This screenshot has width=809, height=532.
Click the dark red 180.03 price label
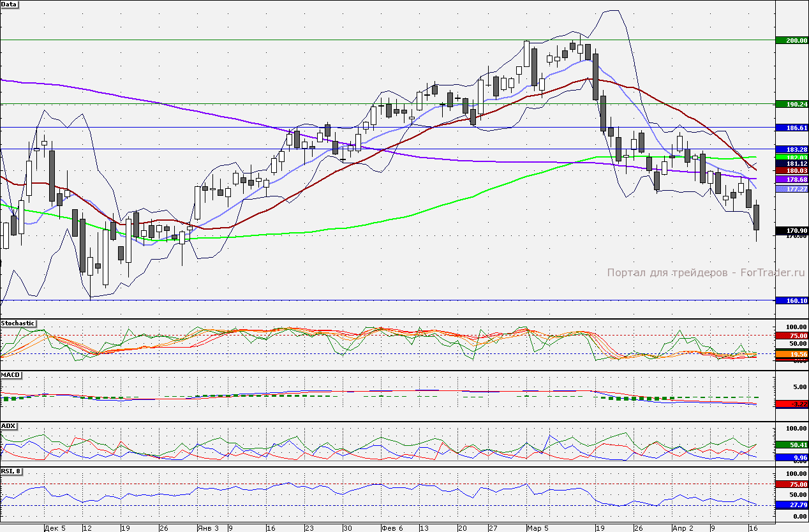792,171
